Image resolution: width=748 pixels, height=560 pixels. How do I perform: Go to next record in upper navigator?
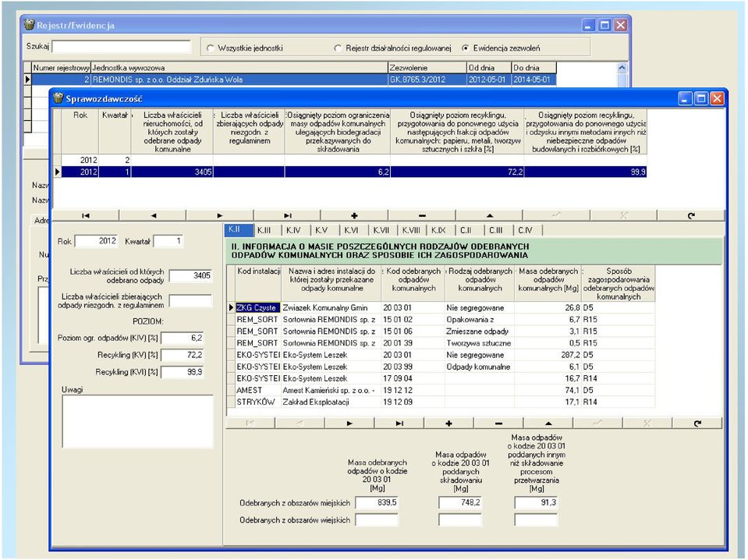220,216
